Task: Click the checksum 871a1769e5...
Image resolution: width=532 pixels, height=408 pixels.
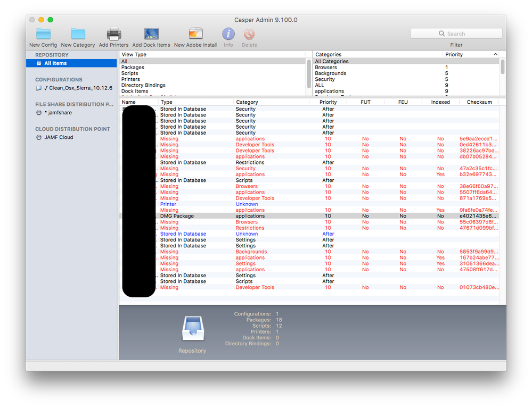Action: [x=478, y=198]
